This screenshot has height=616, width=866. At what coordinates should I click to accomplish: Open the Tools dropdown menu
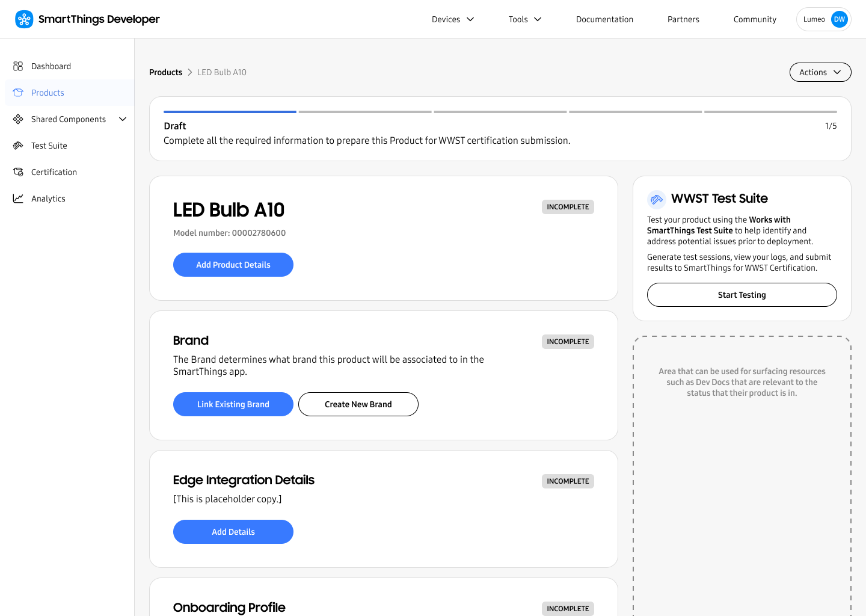[525, 19]
